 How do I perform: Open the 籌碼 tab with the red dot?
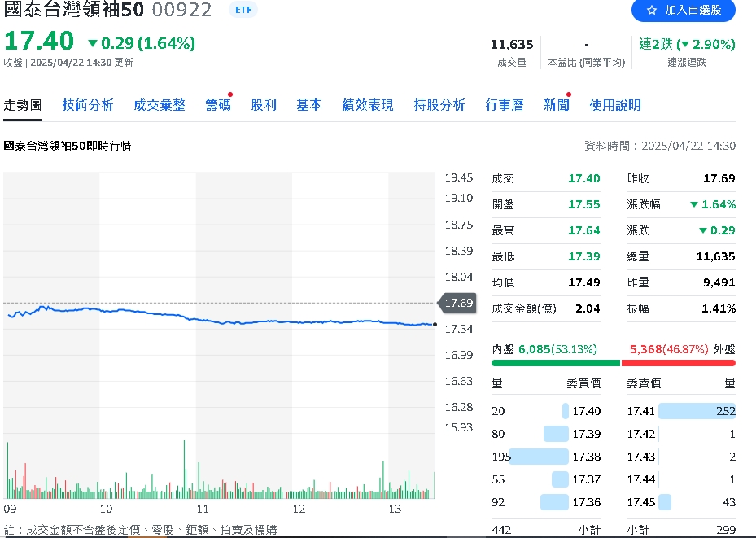point(217,105)
